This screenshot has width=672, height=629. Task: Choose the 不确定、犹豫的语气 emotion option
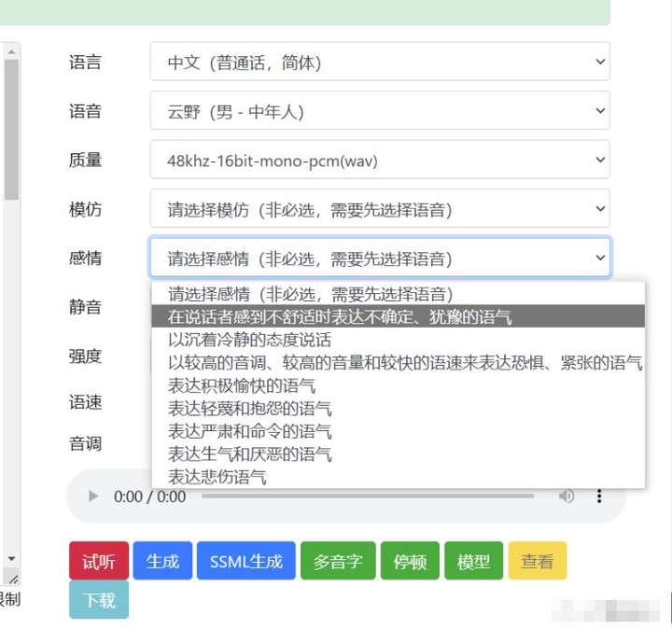click(398, 316)
